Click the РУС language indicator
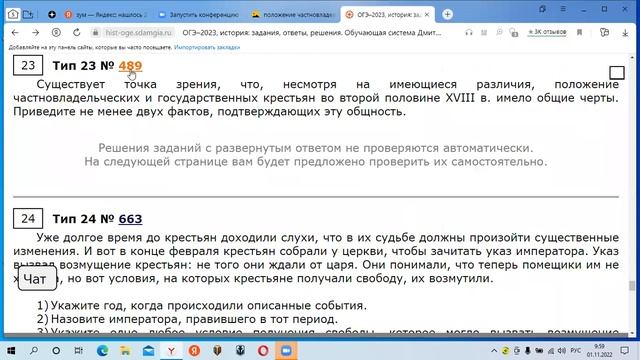Viewport: 640px width, 360px height. tap(576, 351)
